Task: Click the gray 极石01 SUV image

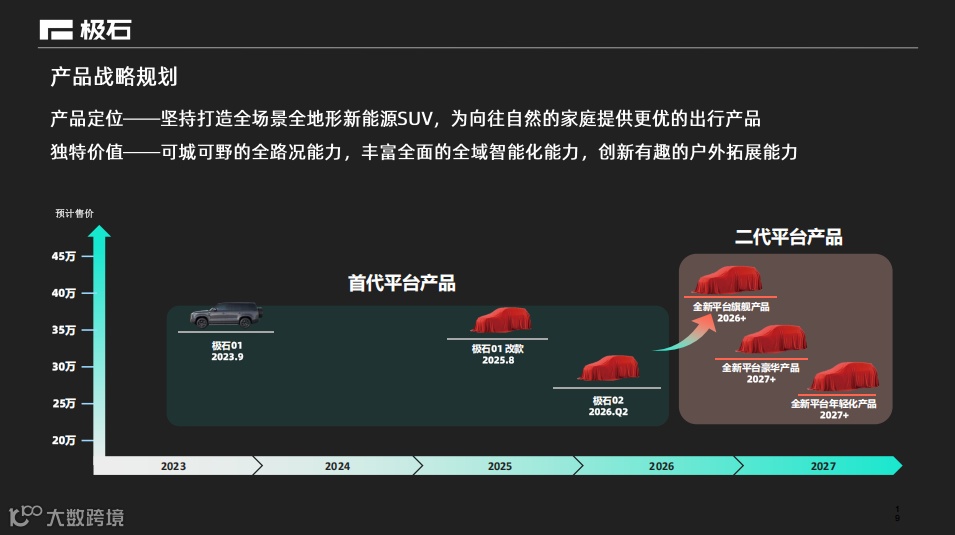Action: click(x=226, y=316)
